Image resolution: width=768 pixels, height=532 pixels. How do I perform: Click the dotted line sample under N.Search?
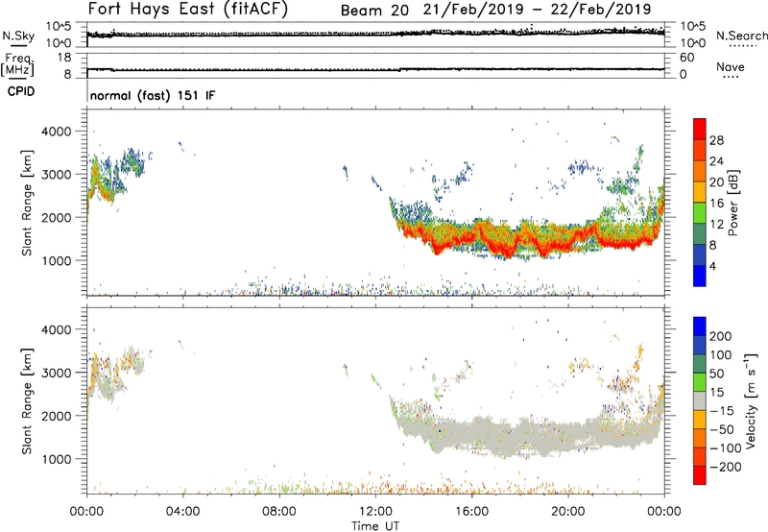(742, 46)
